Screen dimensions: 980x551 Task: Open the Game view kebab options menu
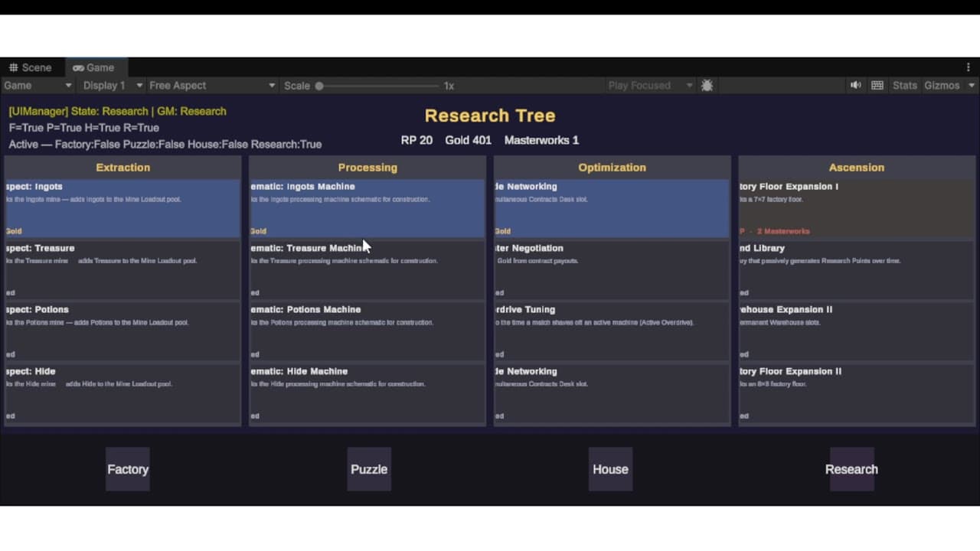pos(969,67)
